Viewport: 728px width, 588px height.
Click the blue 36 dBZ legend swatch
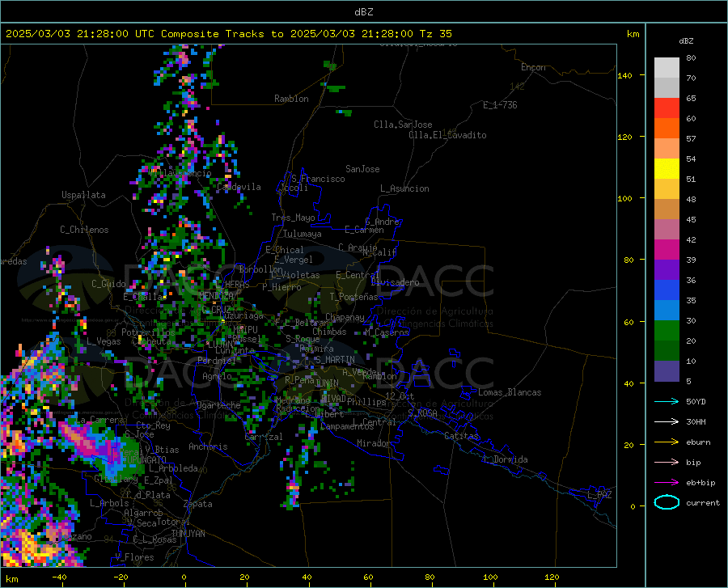667,290
